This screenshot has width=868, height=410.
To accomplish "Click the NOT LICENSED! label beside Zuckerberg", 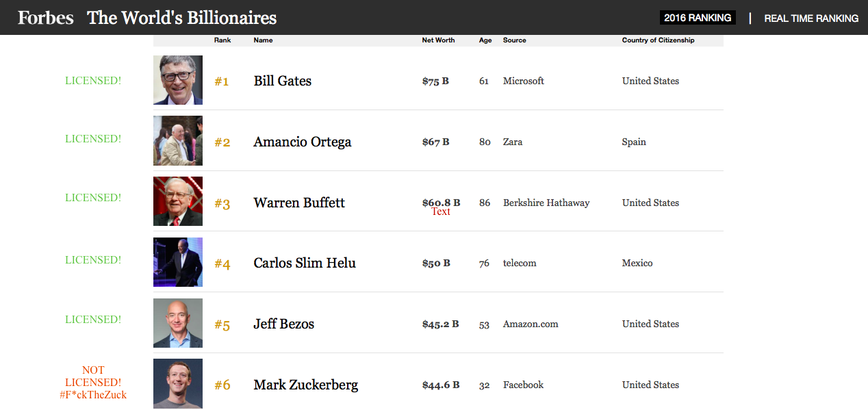I will 93,376.
